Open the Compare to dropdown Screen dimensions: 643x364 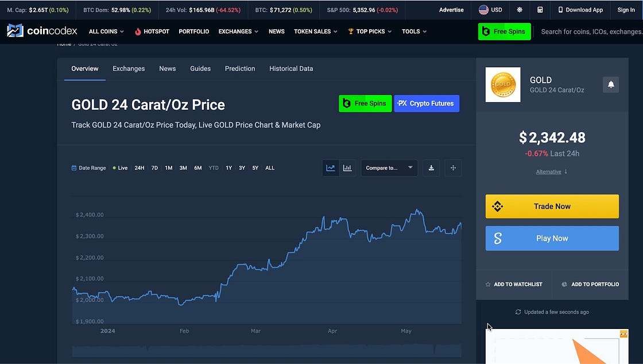click(389, 168)
